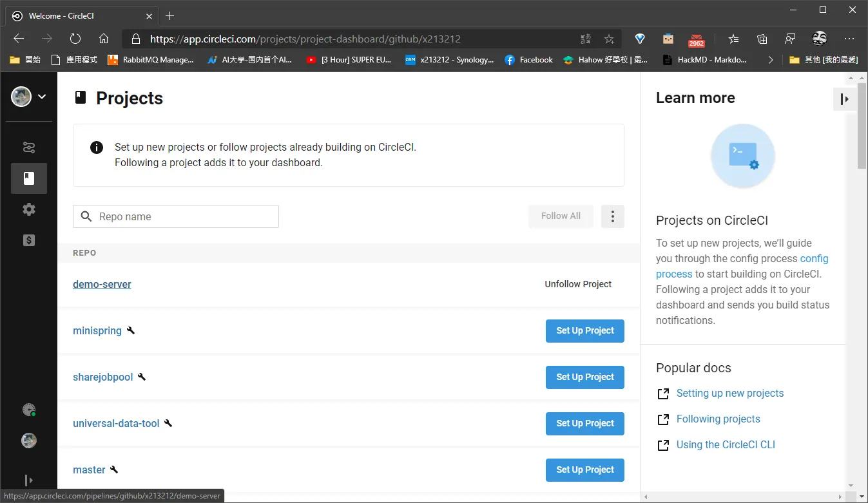Click the status indicator icon in sidebar
Image resolution: width=868 pixels, height=503 pixels.
click(29, 410)
